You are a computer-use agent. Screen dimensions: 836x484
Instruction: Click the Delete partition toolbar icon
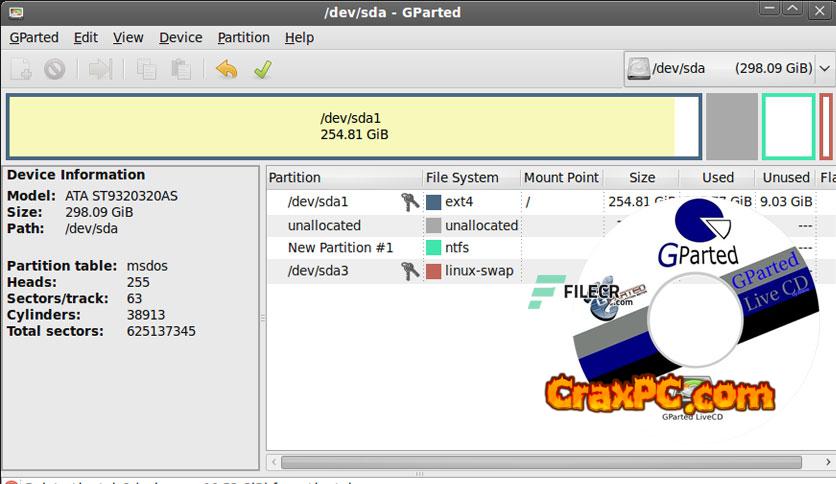pyautogui.click(x=54, y=69)
